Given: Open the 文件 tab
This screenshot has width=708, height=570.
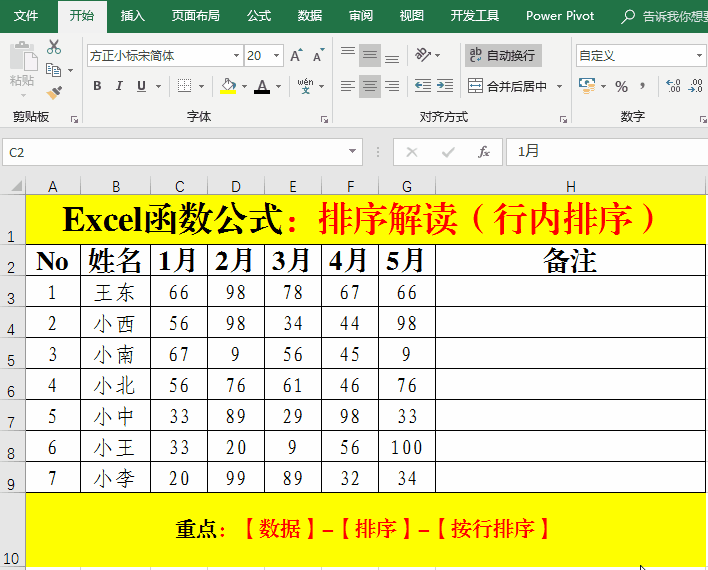Looking at the screenshot, I should click(26, 16).
